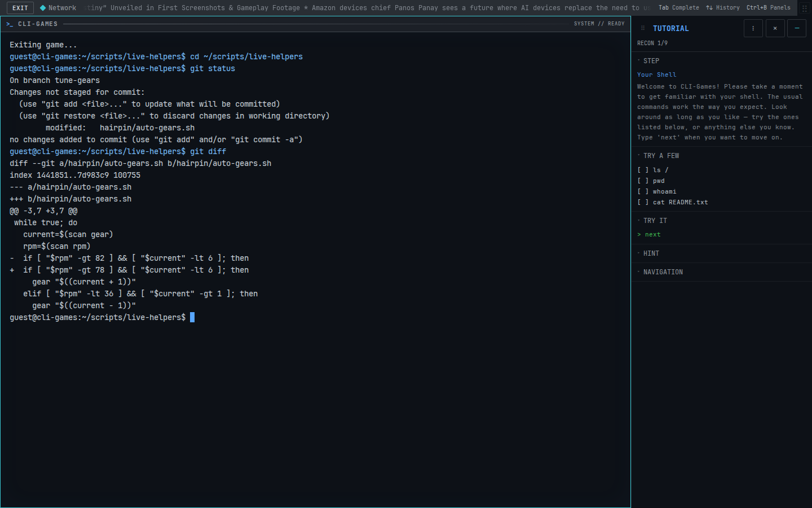Click the up/down arrows History icon
The width and height of the screenshot is (812, 508).
click(x=709, y=8)
